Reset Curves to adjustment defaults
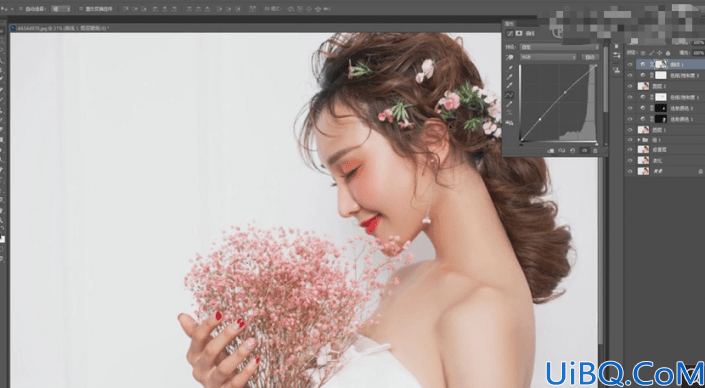The width and height of the screenshot is (705, 388). click(x=572, y=151)
